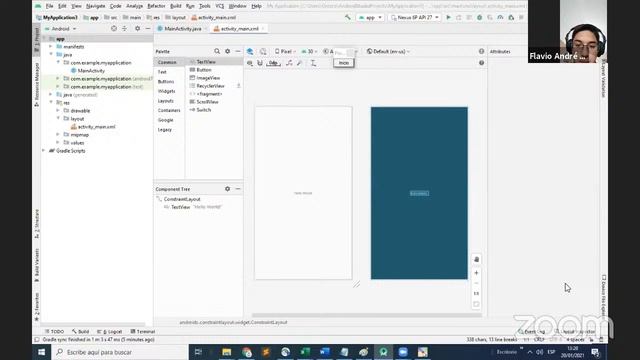This screenshot has width=640, height=360.
Task: Collapse the layout folder arrow
Action: (58, 118)
